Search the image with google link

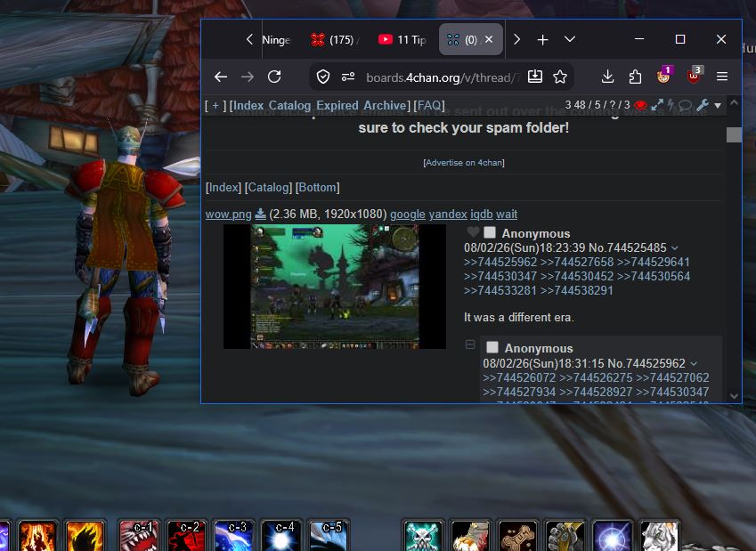point(408,214)
